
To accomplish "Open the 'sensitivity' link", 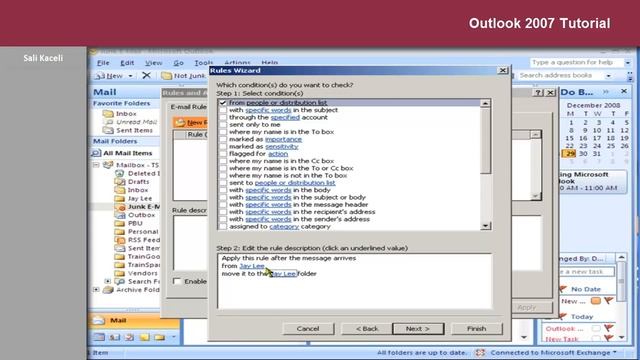I will pos(282,147).
